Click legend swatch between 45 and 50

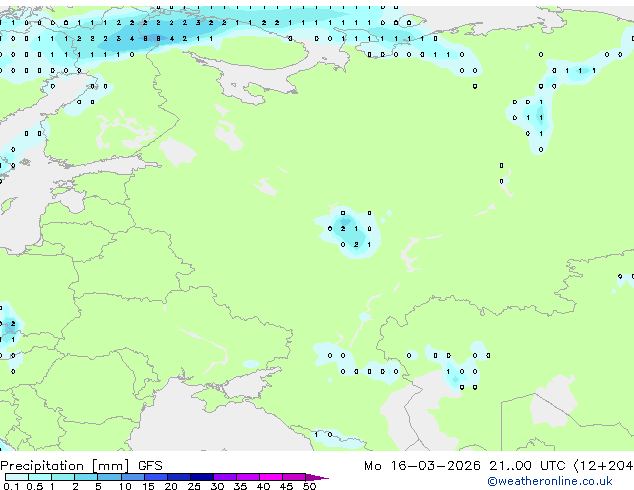[x=294, y=477]
